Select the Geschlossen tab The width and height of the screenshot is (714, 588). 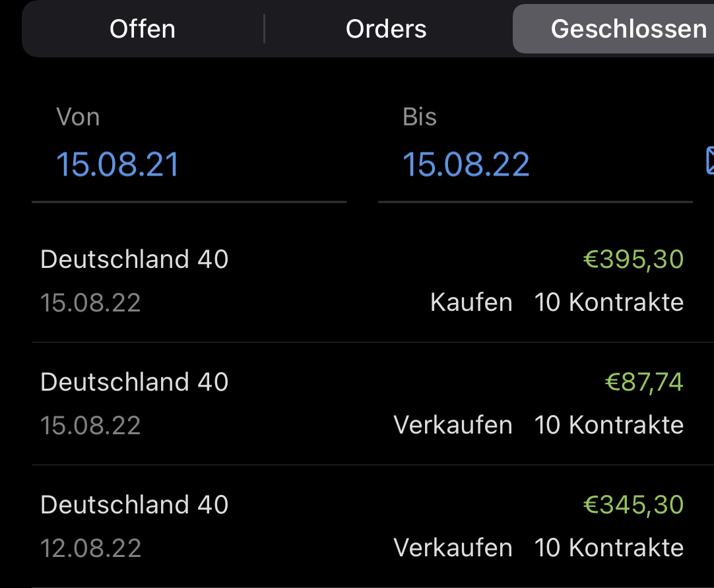(x=630, y=28)
